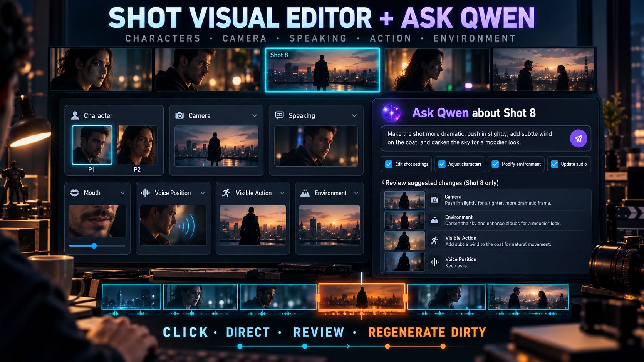The image size is (644, 362).
Task: Expand the Speaking panel dropdown
Action: click(x=354, y=116)
